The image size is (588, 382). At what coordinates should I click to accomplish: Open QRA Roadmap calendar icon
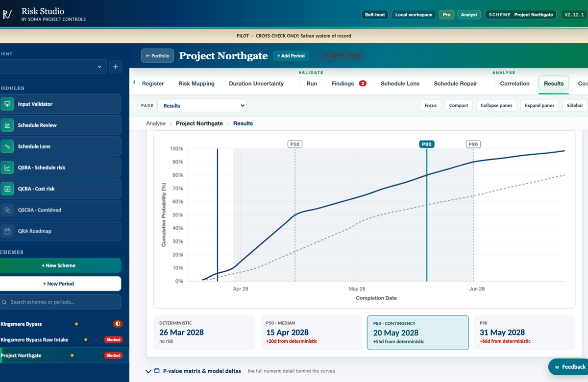[x=7, y=231]
